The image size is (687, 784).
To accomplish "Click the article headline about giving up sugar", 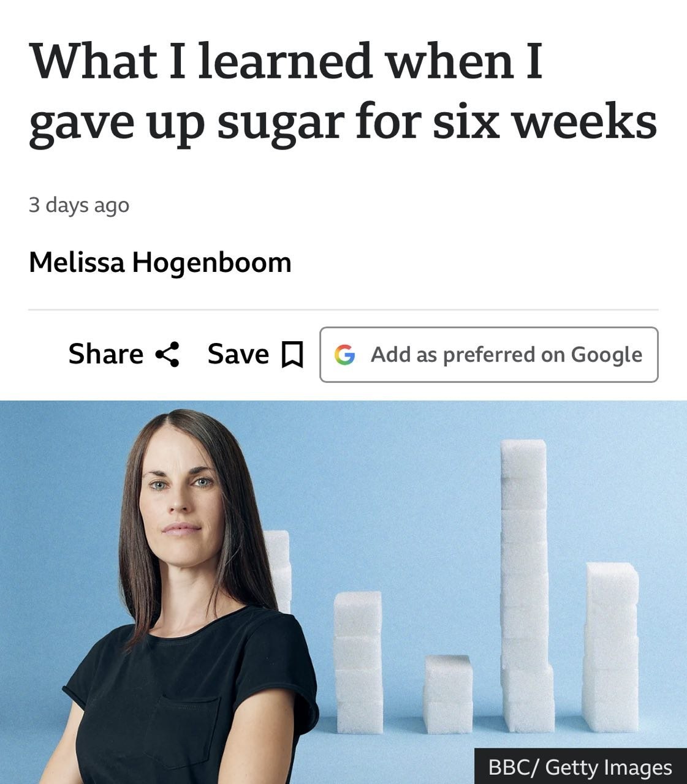I will [343, 91].
